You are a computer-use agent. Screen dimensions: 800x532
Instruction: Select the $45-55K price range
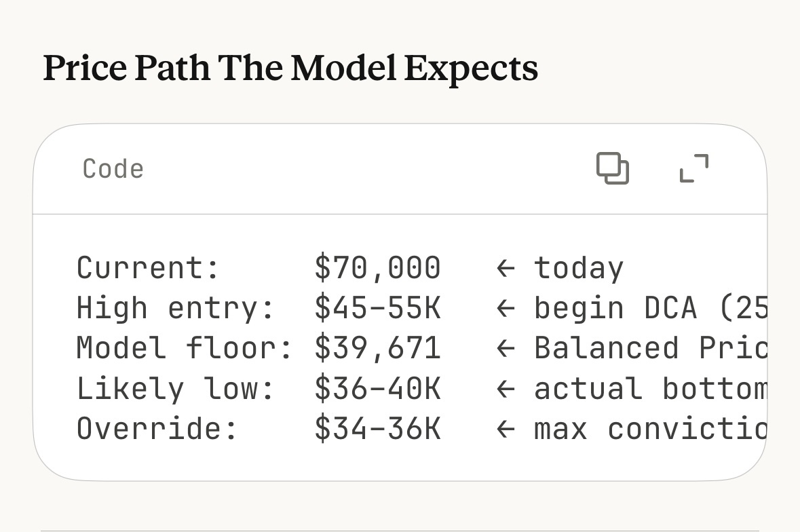pos(377,308)
